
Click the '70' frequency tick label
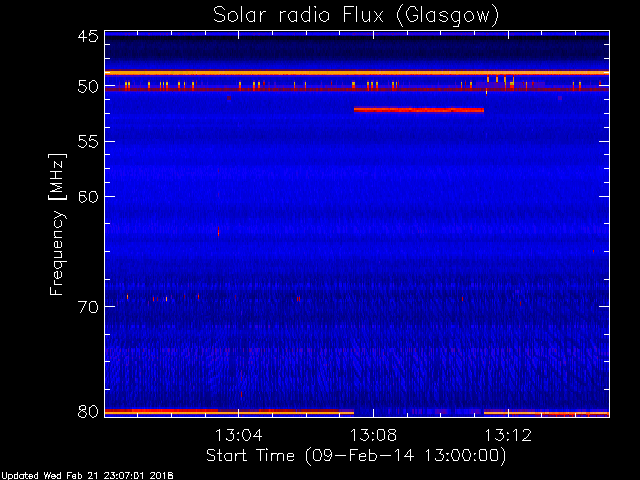(x=88, y=307)
